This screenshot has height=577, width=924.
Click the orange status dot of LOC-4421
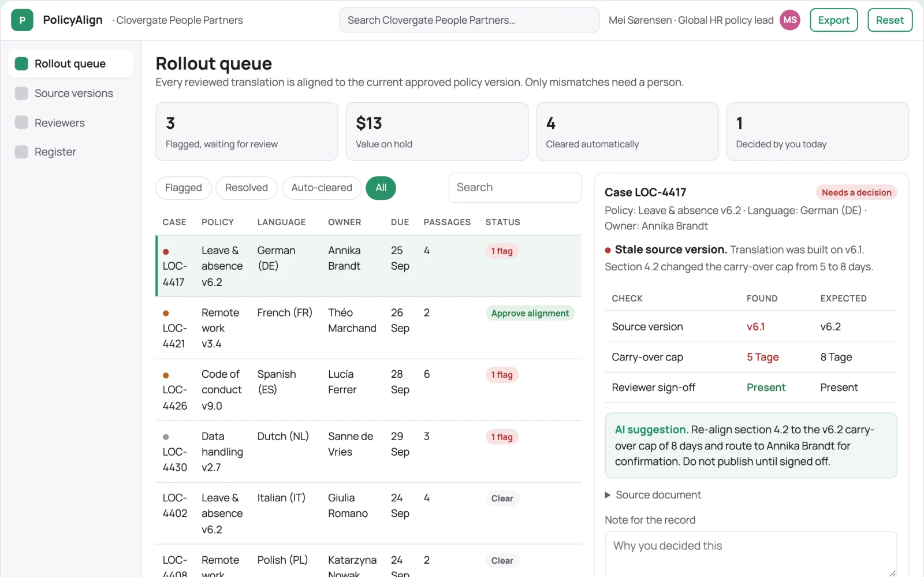166,314
